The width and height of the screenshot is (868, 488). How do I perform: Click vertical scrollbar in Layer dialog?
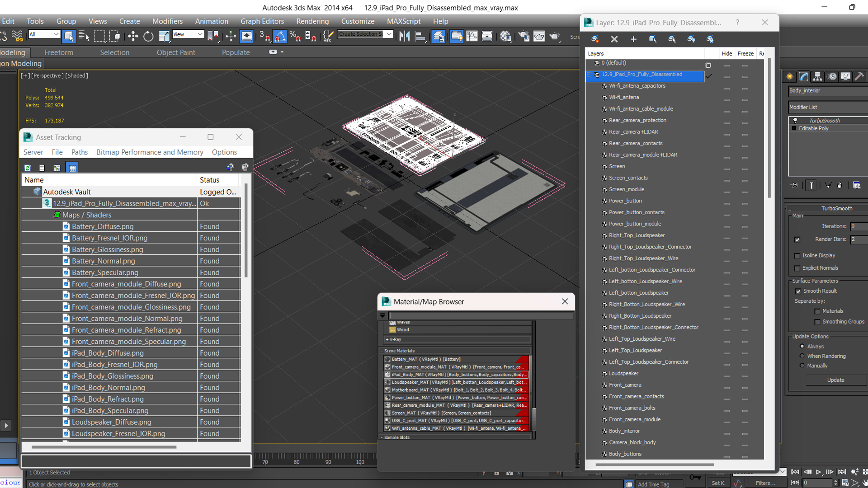pos(769,128)
